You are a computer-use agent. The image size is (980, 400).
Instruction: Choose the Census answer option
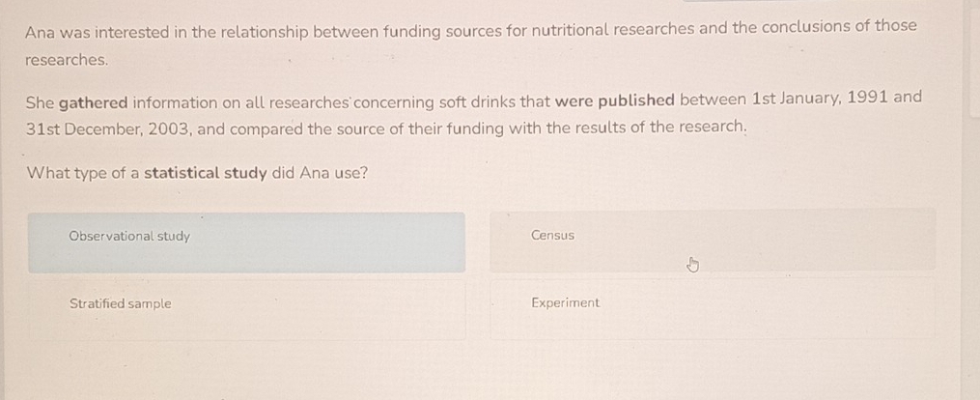point(712,240)
